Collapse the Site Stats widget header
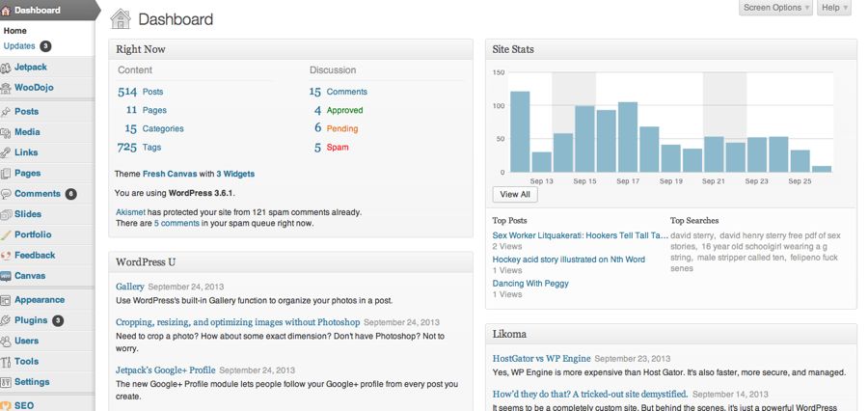Image resolution: width=868 pixels, height=411 pixels. 671,49
